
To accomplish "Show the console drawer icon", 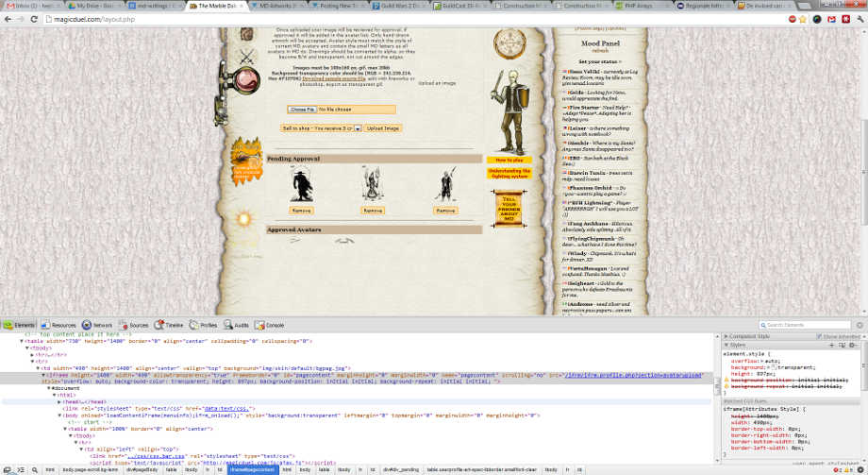I will click(x=21, y=470).
